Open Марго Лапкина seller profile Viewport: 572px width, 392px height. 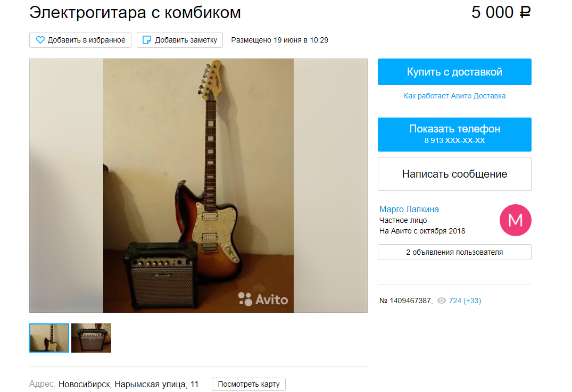(409, 210)
